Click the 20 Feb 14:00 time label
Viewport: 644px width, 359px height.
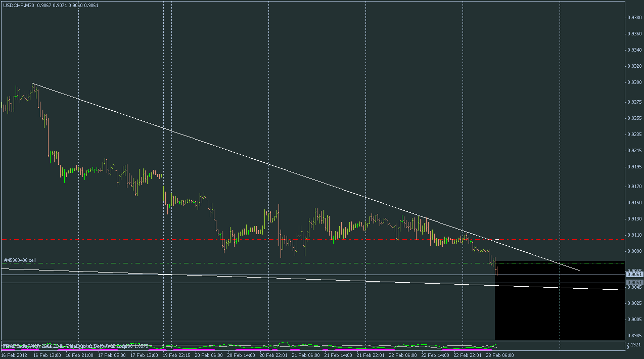pyautogui.click(x=241, y=355)
